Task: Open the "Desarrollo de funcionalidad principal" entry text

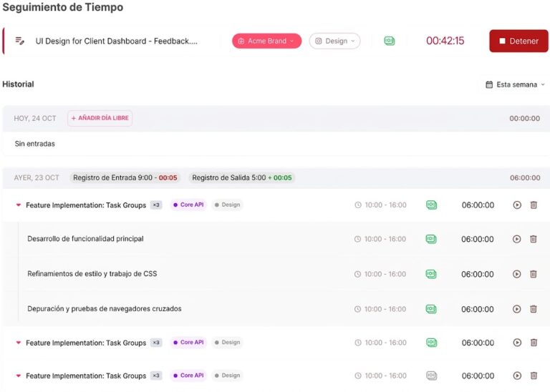Action: (x=85, y=239)
